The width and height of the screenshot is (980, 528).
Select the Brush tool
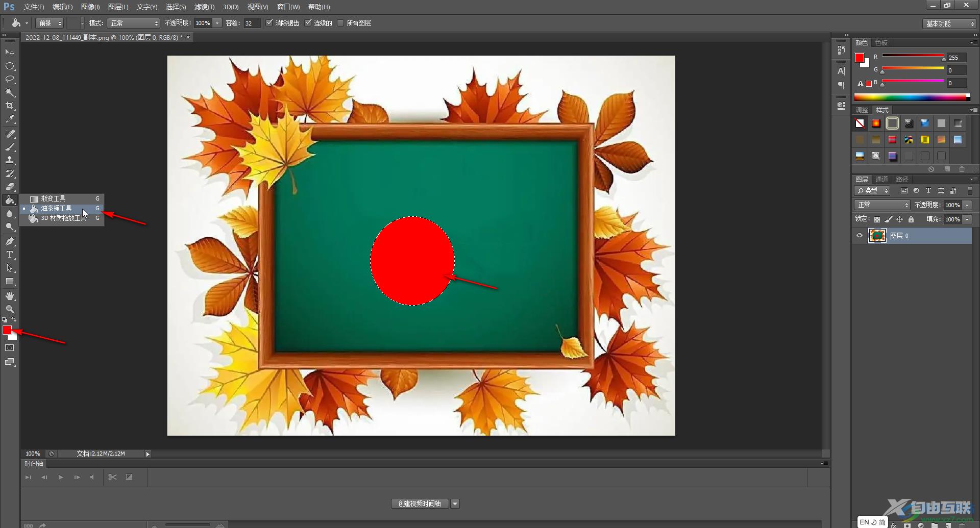10,147
